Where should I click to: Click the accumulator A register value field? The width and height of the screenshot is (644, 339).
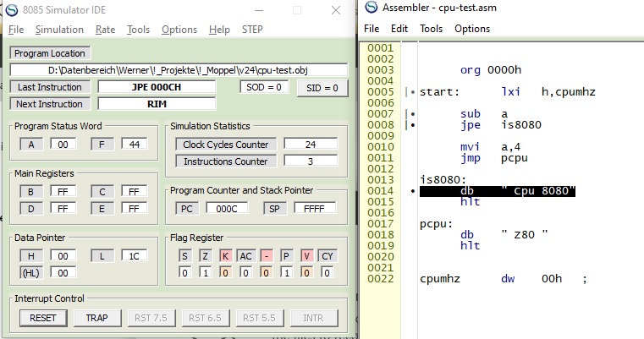(63, 145)
